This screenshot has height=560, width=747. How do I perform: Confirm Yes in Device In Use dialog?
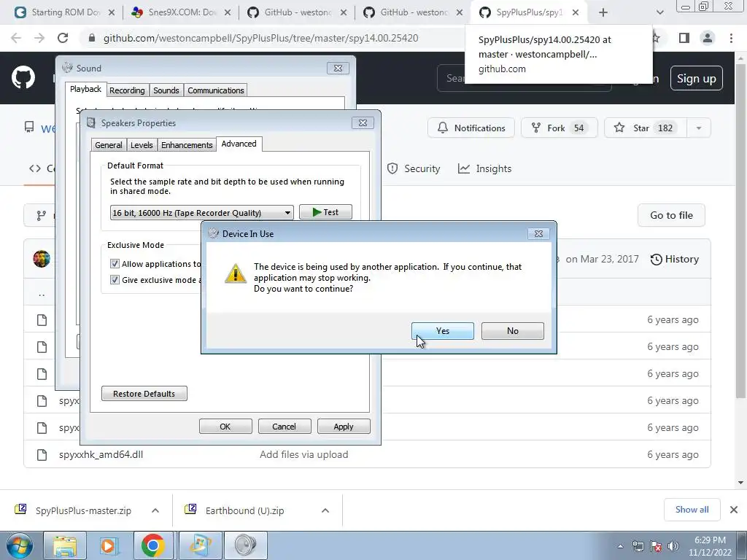[x=443, y=331]
